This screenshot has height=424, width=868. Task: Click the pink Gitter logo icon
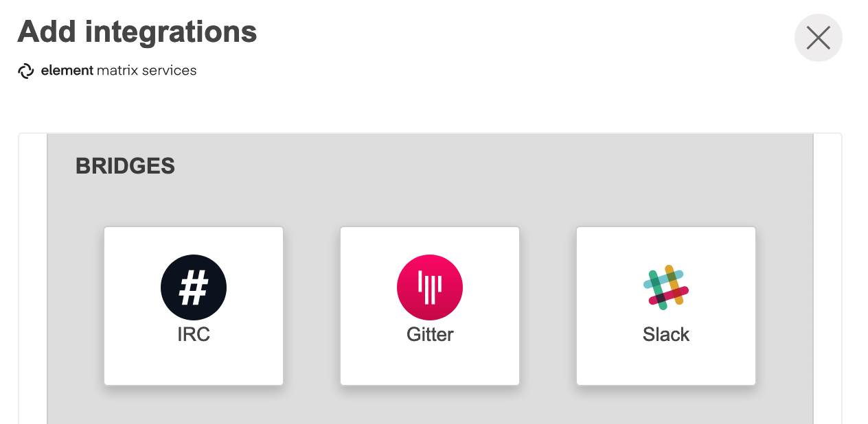[x=430, y=287]
